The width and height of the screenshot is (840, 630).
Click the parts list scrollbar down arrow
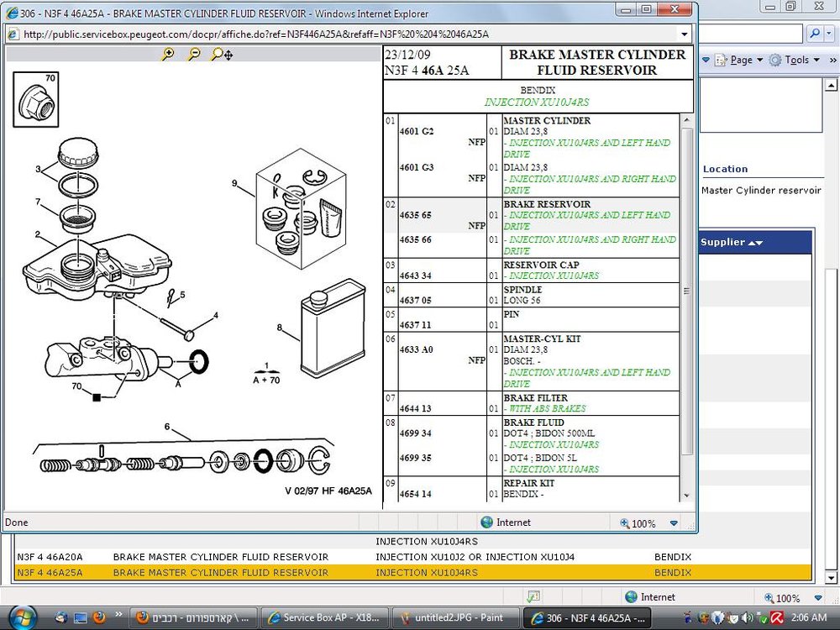687,496
